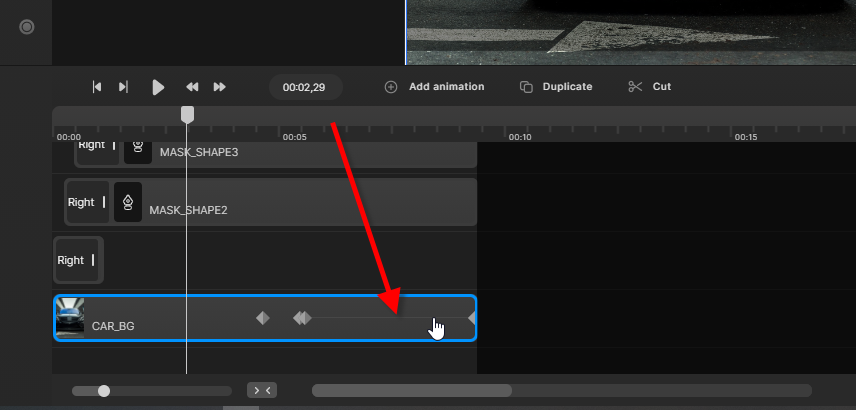
Task: Click the fit timeline zoom button
Action: (262, 390)
